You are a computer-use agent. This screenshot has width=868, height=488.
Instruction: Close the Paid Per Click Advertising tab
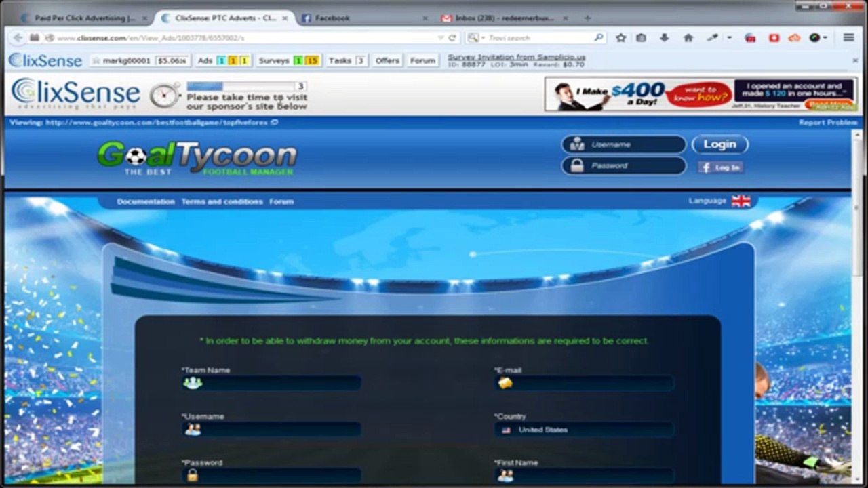pyautogui.click(x=144, y=18)
